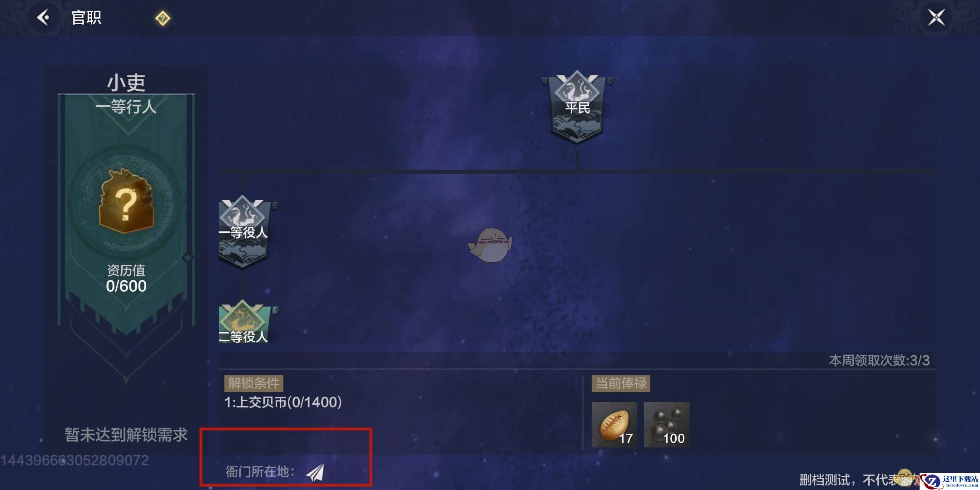Click the paper plane navigate icon

pyautogui.click(x=315, y=472)
